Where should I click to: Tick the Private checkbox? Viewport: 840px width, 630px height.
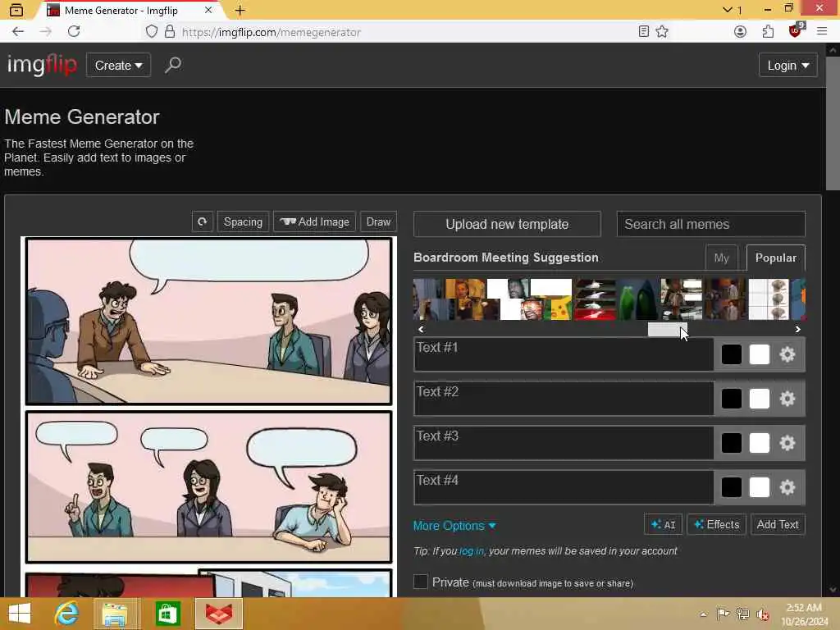point(421,582)
